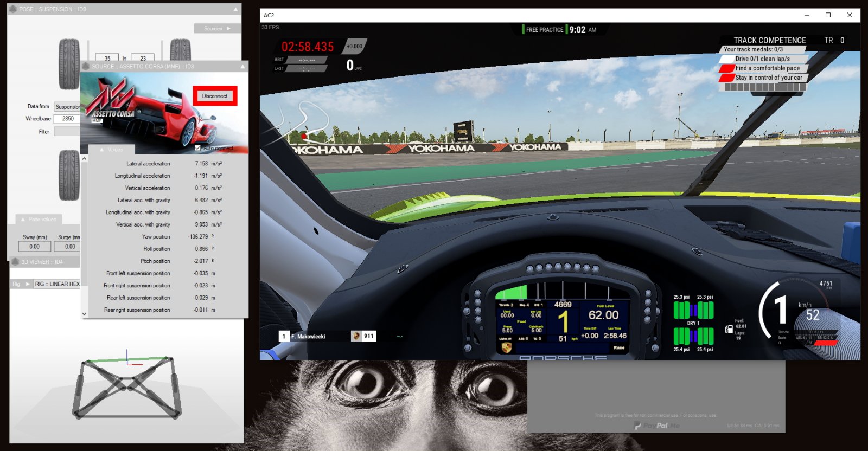Select the Roll position value 0.866
The image size is (868, 451).
tap(201, 249)
